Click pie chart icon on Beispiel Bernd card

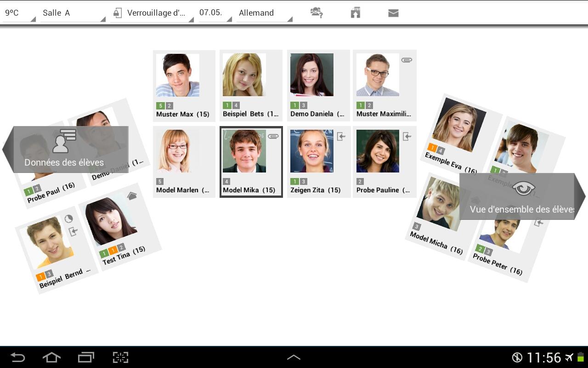(68, 219)
